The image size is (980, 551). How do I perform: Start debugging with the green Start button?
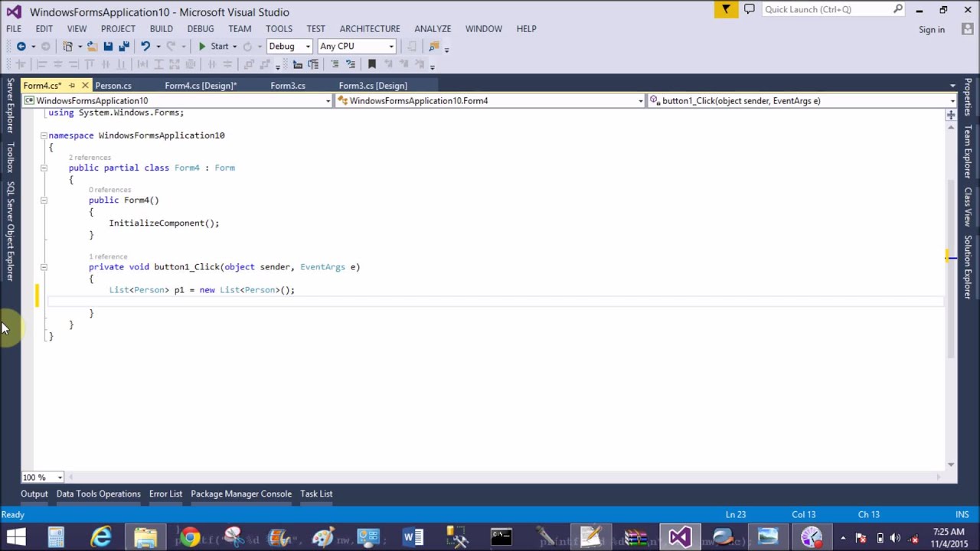[x=213, y=47]
